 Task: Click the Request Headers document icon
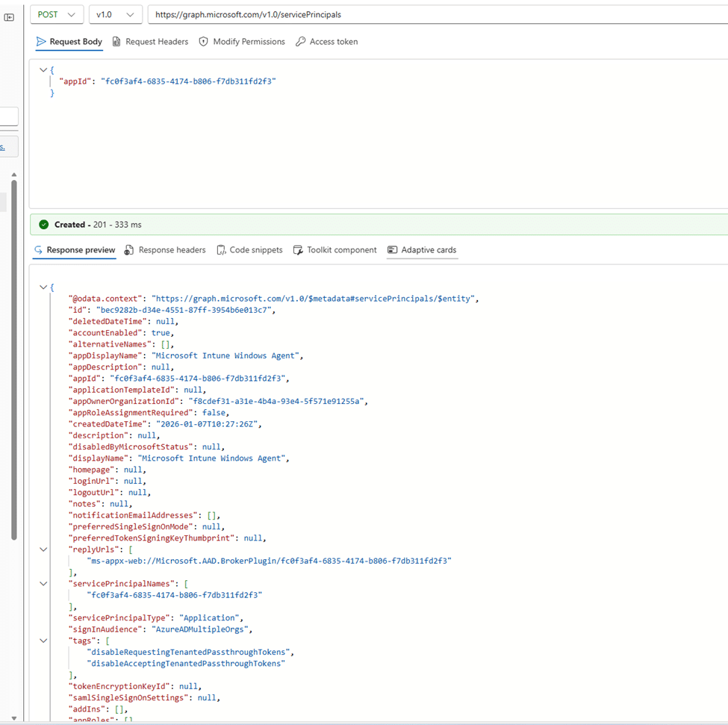116,42
